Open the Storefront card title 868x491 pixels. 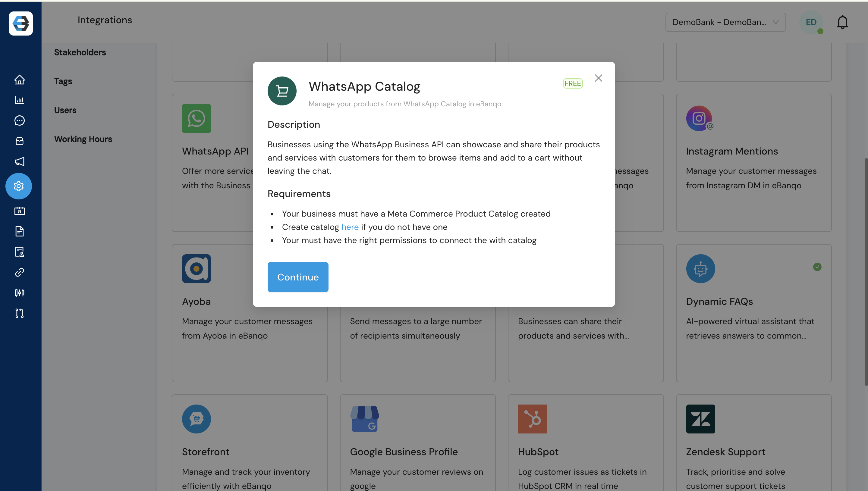tap(206, 452)
